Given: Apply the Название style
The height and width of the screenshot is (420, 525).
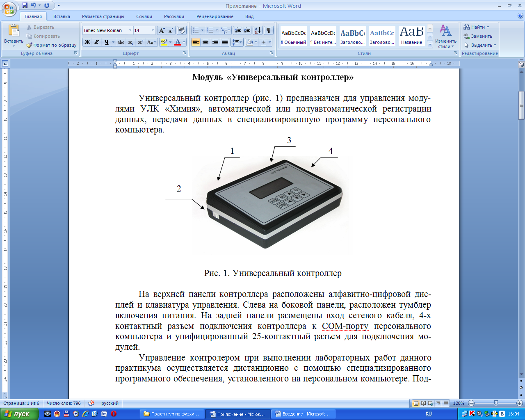Looking at the screenshot, I should click(412, 36).
